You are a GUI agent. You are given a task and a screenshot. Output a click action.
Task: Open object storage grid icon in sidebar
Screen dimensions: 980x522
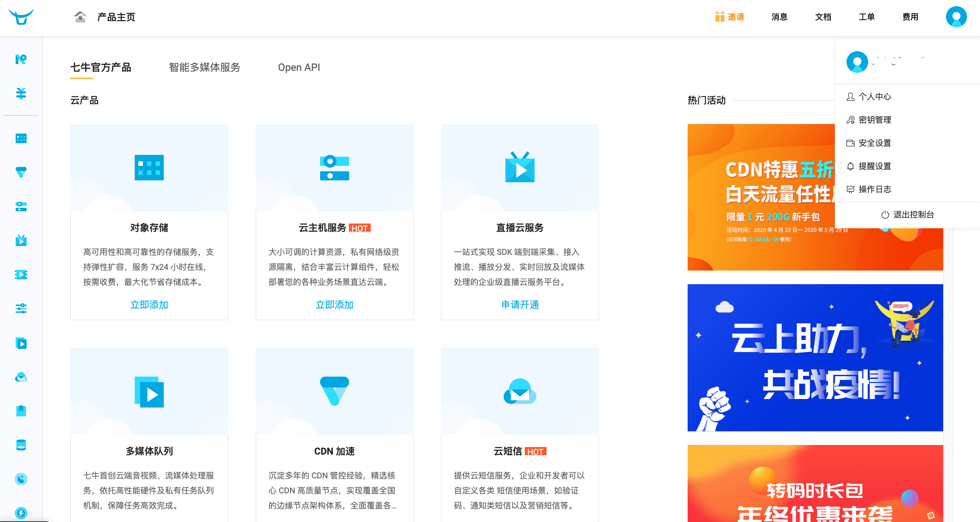(21, 138)
